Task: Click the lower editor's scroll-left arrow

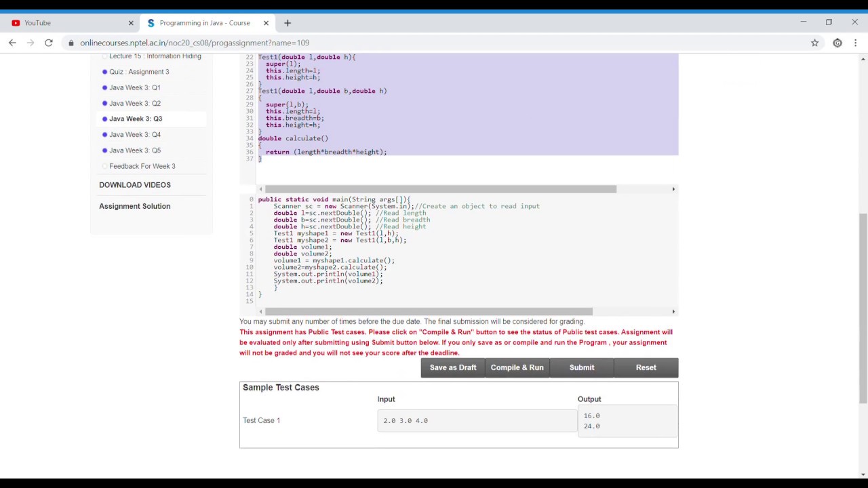Action: click(261, 312)
